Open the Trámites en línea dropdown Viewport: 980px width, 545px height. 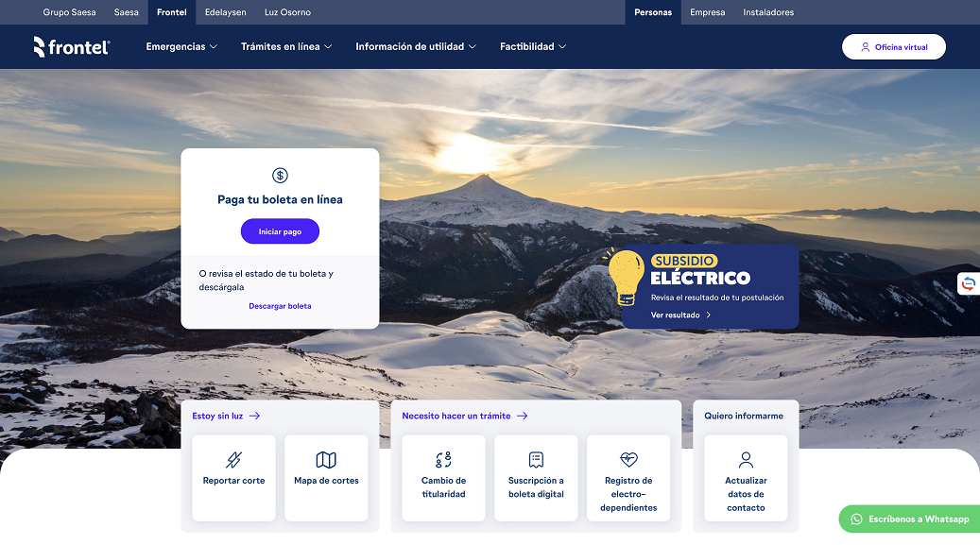click(x=286, y=46)
